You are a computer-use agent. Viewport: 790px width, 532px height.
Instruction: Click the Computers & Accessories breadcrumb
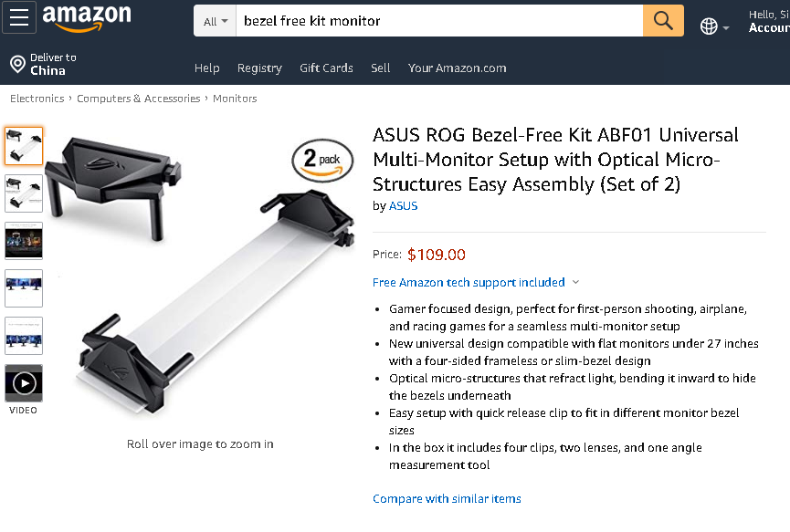tap(138, 99)
